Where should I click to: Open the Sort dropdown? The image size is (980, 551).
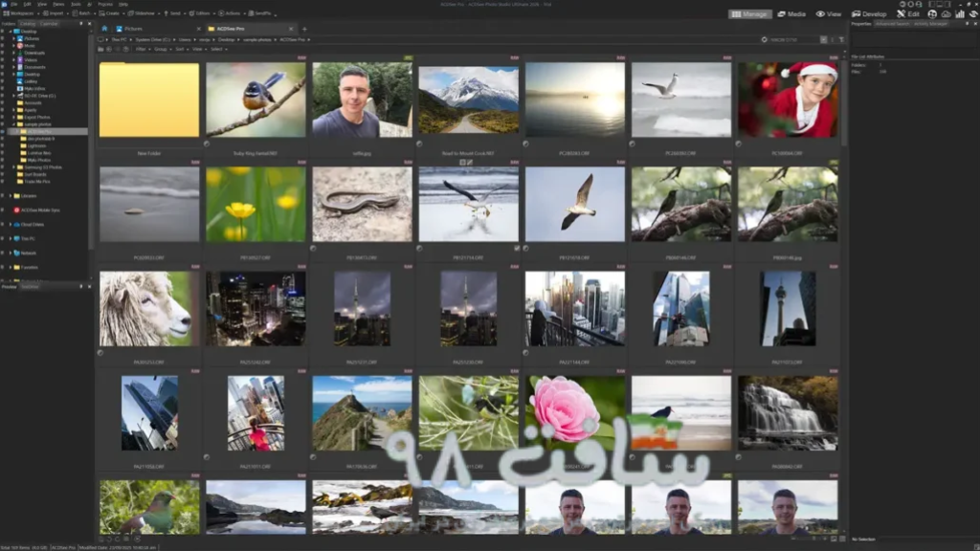181,49
